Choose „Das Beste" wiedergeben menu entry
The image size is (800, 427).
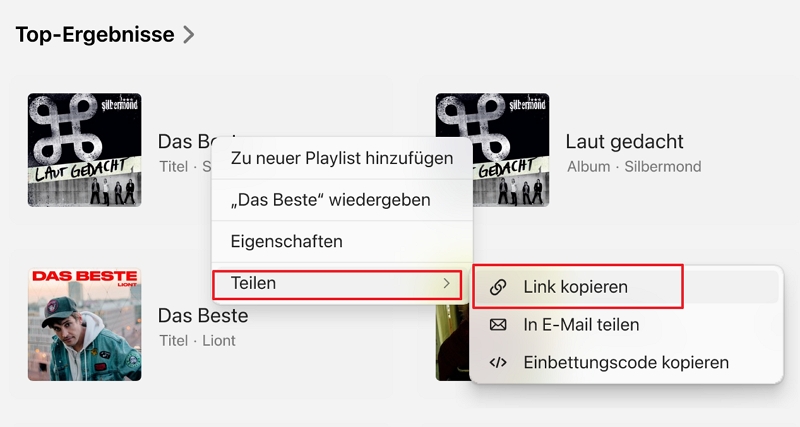tap(330, 200)
